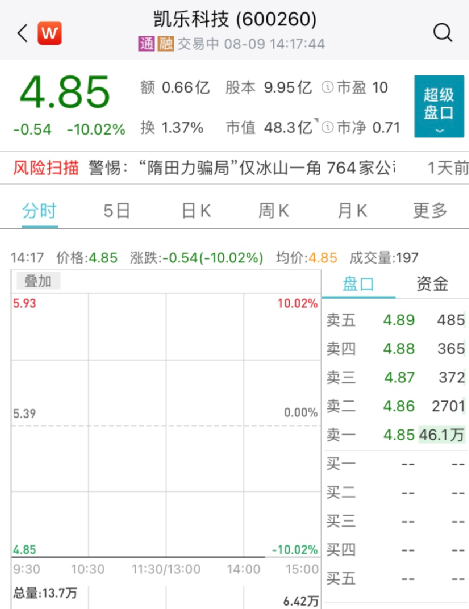The width and height of the screenshot is (469, 609).
Task: Tap the 5.39 previous close label on chart
Action: coord(24,414)
